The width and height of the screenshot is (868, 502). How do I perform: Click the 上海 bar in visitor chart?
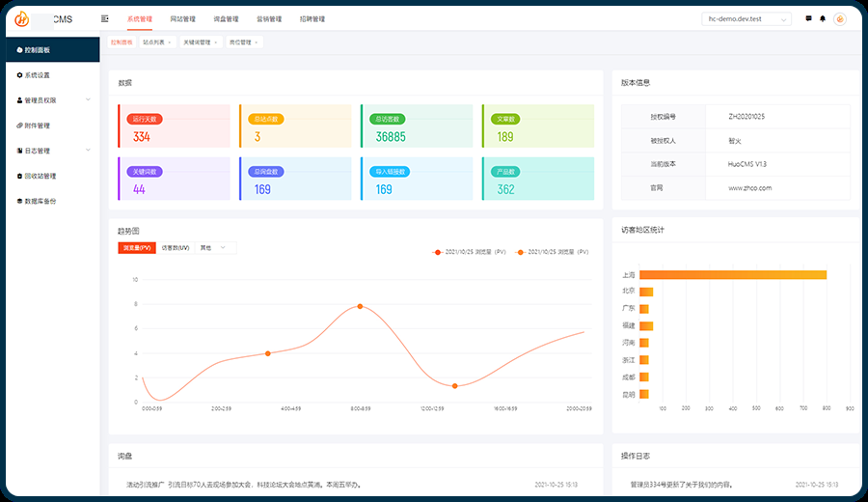tap(732, 275)
